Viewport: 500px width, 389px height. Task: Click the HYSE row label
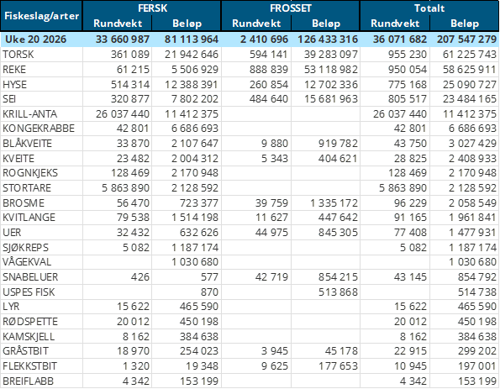coord(14,84)
